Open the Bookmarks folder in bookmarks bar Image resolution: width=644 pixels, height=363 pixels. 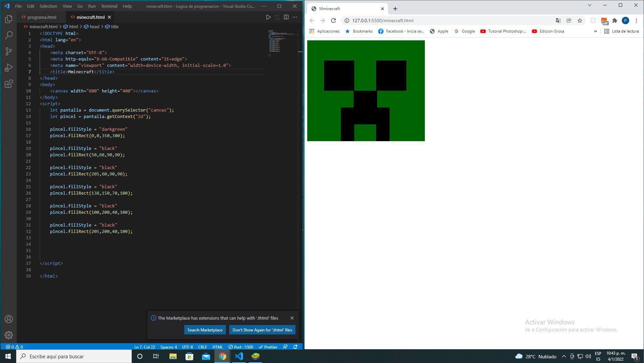[359, 31]
